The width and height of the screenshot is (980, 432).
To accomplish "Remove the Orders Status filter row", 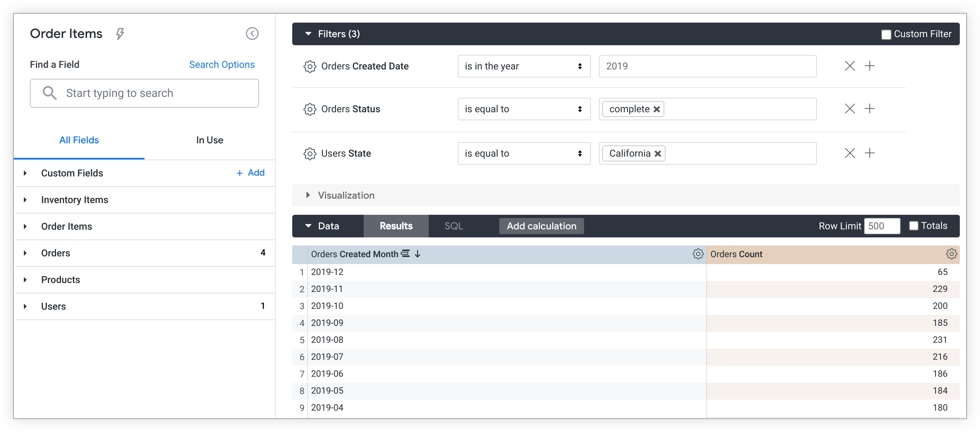I will 850,109.
